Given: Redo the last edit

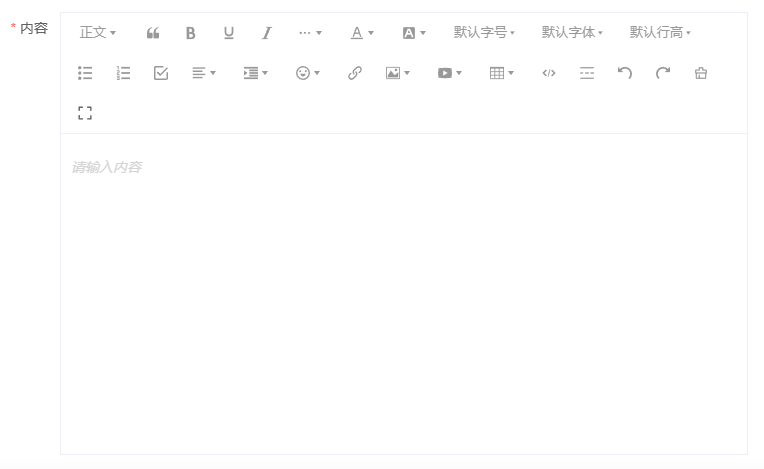Looking at the screenshot, I should (663, 73).
